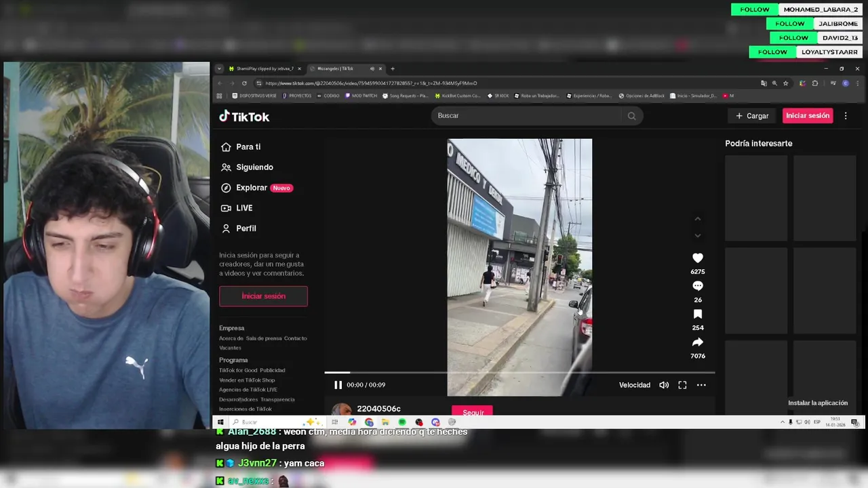This screenshot has width=868, height=488.
Task: Open the SR KICK bookmark
Action: [x=498, y=96]
